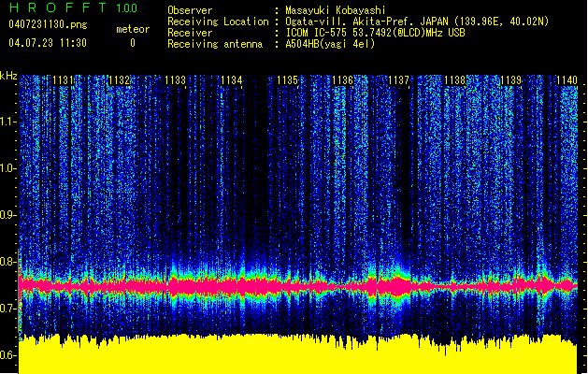This screenshot has width=588, height=374.
Task: Click the Observer label
Action: point(190,10)
